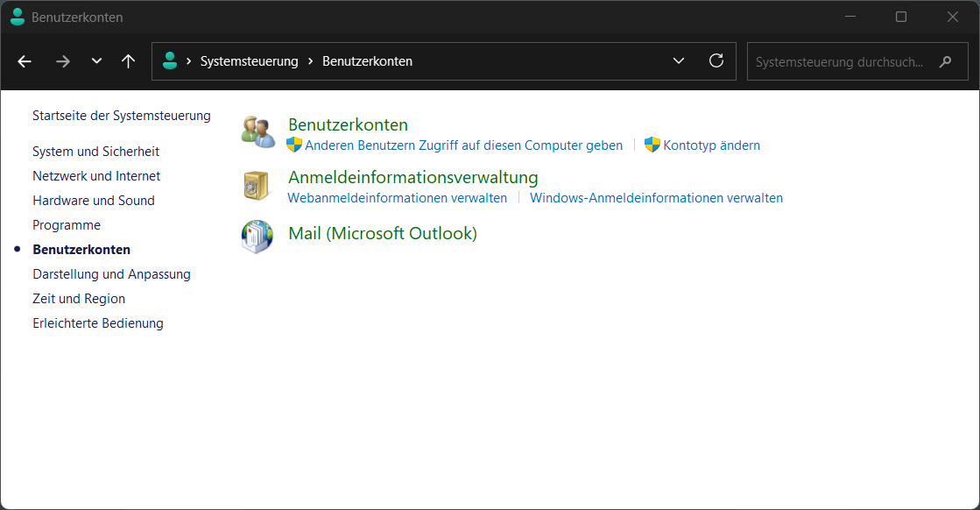Image resolution: width=980 pixels, height=510 pixels.
Task: Open the recent locations dropdown arrow
Action: [x=96, y=61]
